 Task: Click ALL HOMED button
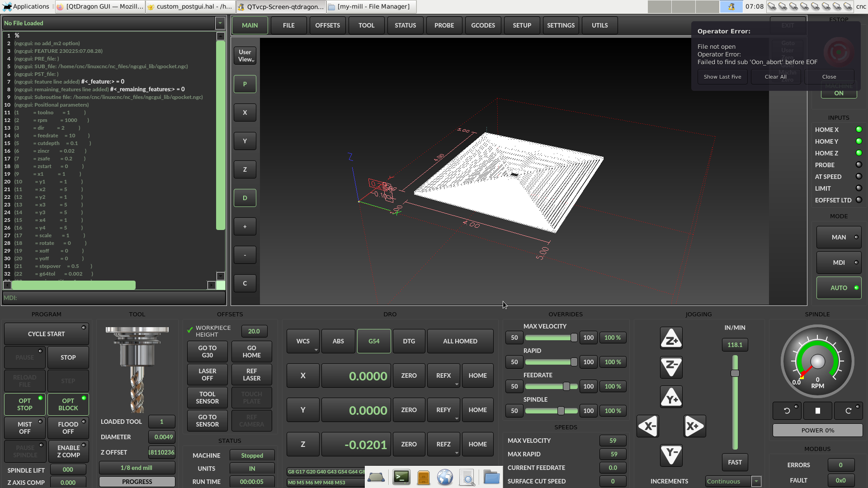pyautogui.click(x=460, y=341)
